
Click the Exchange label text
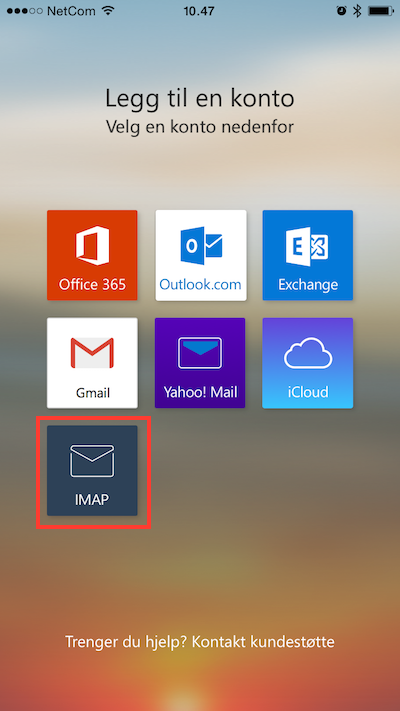coord(308,285)
